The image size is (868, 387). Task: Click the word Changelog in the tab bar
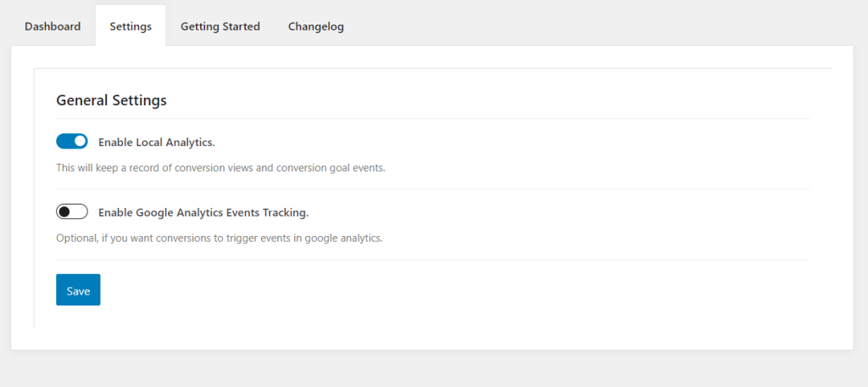[x=316, y=26]
